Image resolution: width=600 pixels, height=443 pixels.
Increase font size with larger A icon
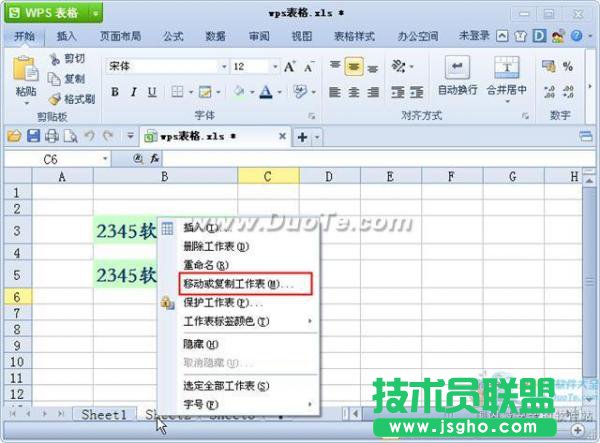pyautogui.click(x=290, y=67)
